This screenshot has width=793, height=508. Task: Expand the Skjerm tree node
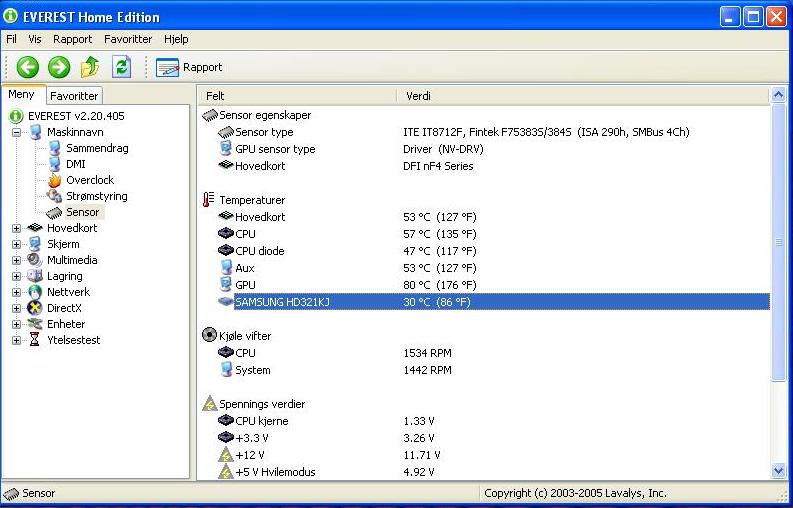[x=16, y=244]
